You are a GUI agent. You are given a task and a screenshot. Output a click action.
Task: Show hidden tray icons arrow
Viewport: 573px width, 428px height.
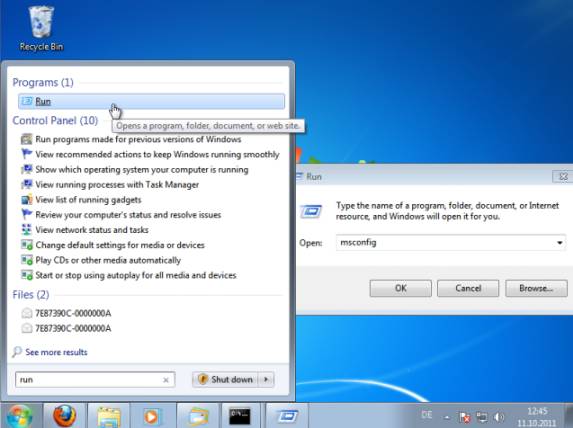coord(447,417)
